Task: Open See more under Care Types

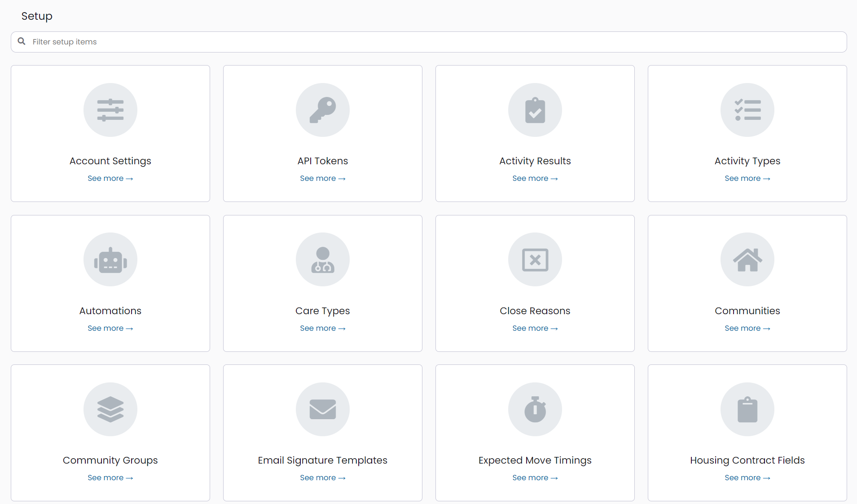Action: [x=323, y=328]
